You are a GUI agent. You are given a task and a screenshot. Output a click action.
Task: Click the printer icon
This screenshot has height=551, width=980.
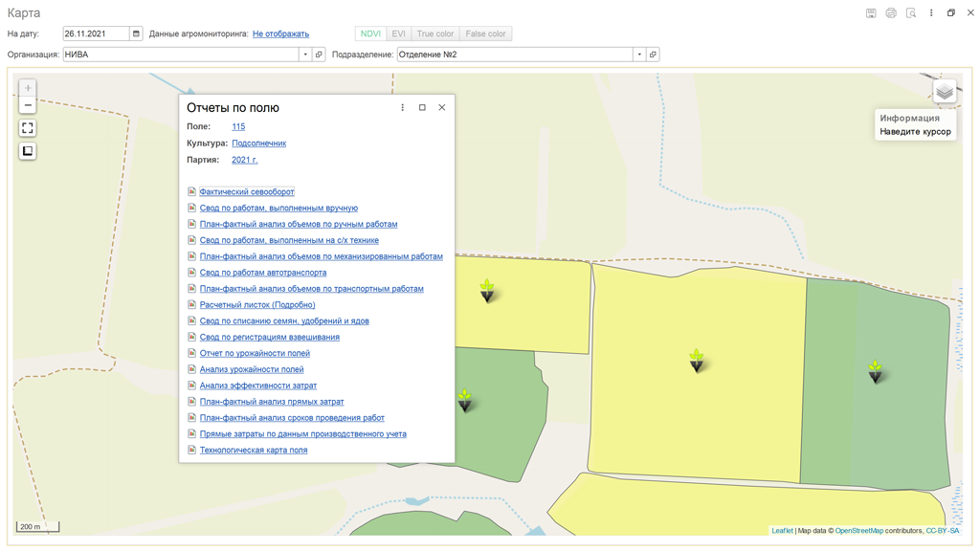tap(891, 13)
